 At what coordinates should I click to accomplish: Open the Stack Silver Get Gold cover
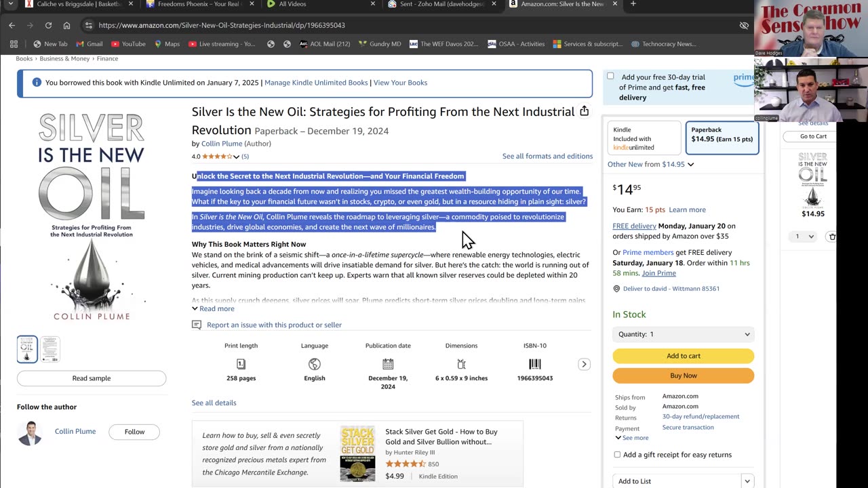[357, 454]
